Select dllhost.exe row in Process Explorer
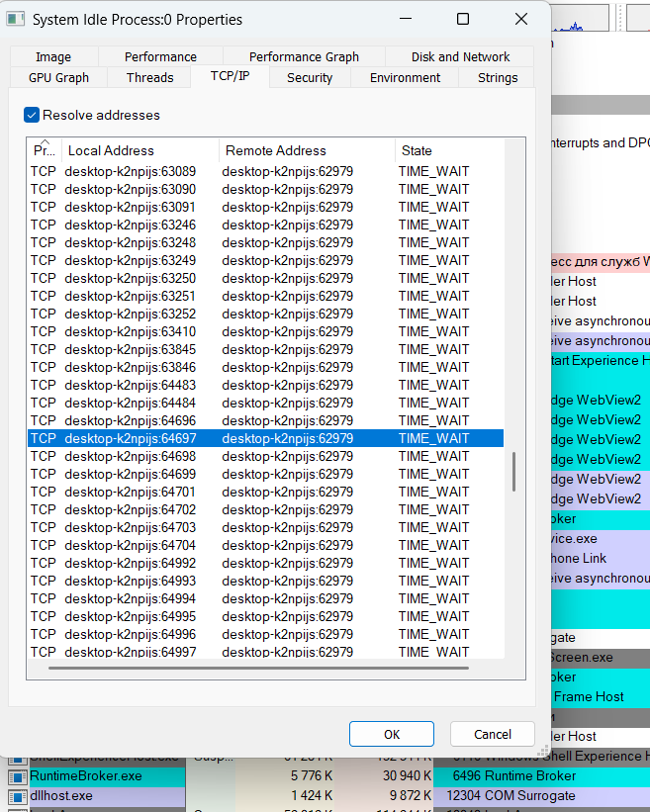The height and width of the screenshot is (812, 650). coord(328,795)
